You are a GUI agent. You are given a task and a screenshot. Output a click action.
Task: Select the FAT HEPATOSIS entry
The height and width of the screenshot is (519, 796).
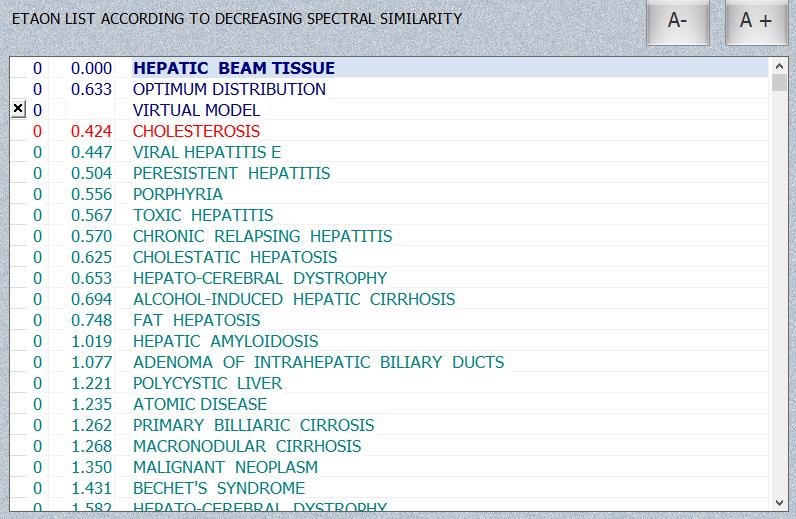(x=196, y=320)
